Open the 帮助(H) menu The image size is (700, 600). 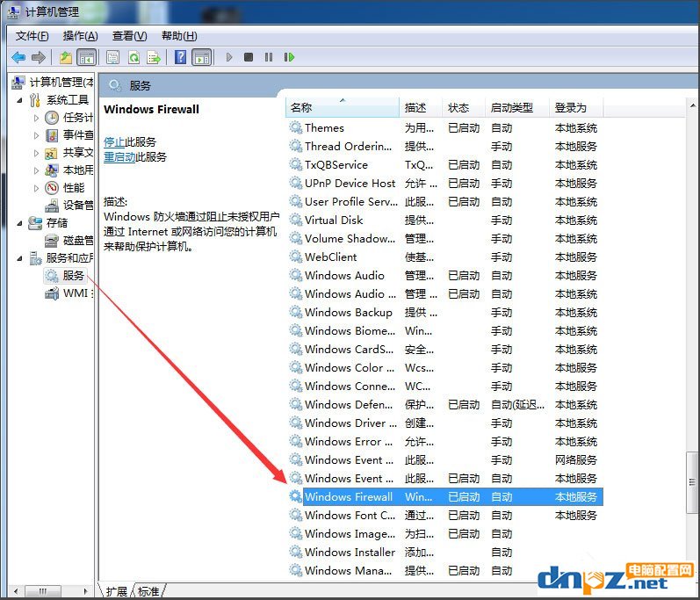[x=179, y=36]
